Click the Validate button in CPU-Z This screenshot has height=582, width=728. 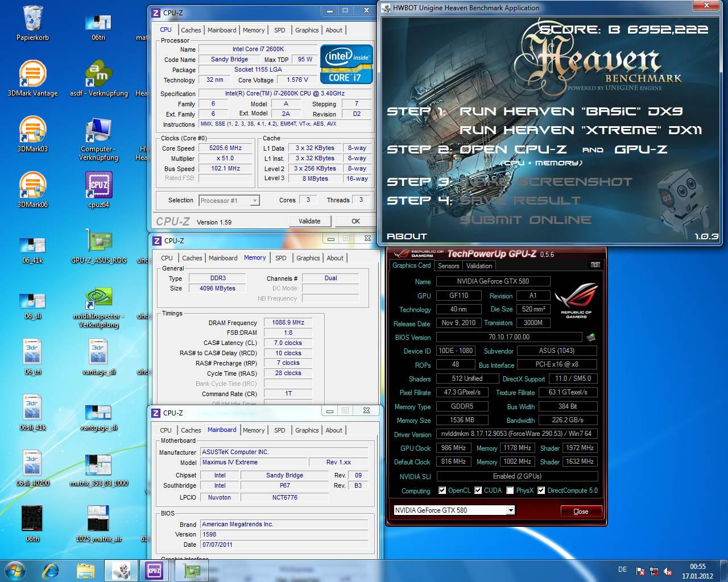pyautogui.click(x=309, y=221)
